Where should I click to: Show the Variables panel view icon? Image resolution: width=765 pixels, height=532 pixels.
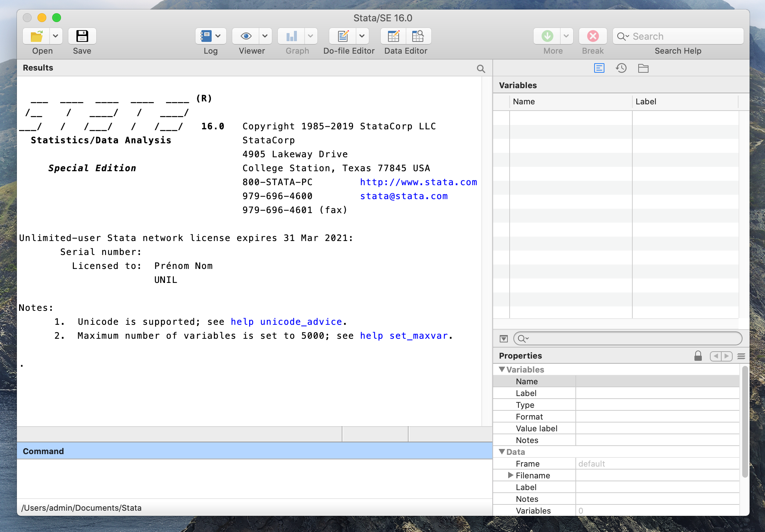point(599,68)
